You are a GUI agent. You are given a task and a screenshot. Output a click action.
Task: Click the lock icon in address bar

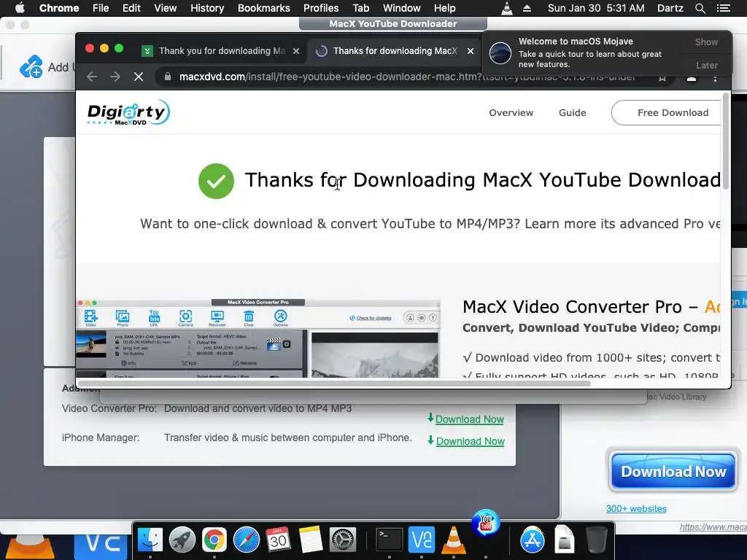tap(167, 77)
